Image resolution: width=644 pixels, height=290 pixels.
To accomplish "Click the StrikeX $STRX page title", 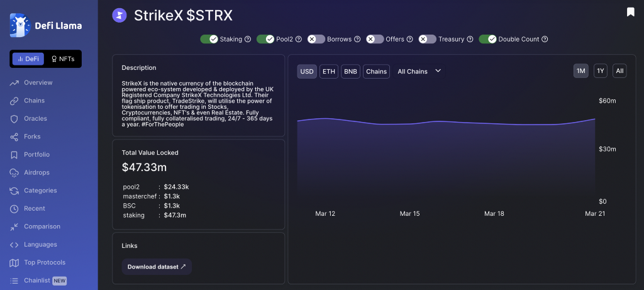I will click(x=183, y=16).
